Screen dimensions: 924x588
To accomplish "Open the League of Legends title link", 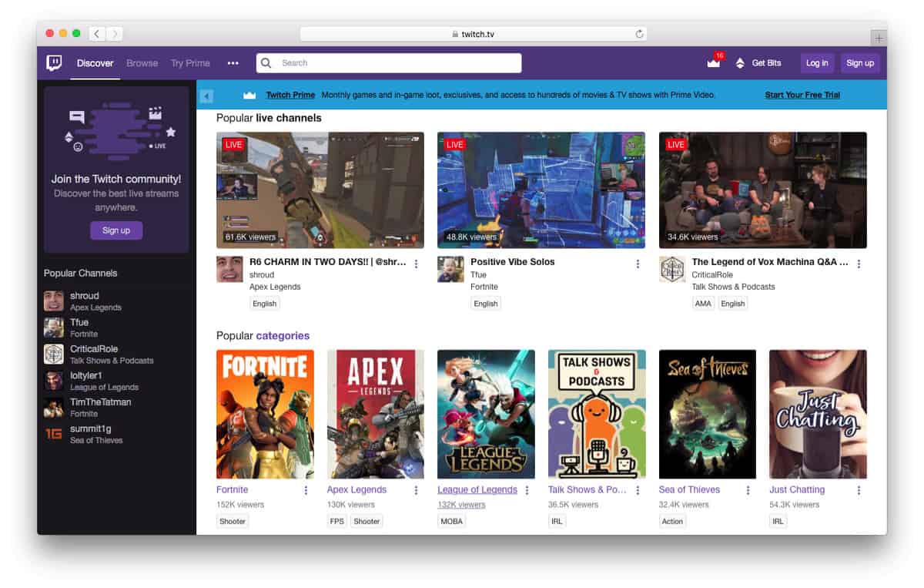I will [x=477, y=490].
